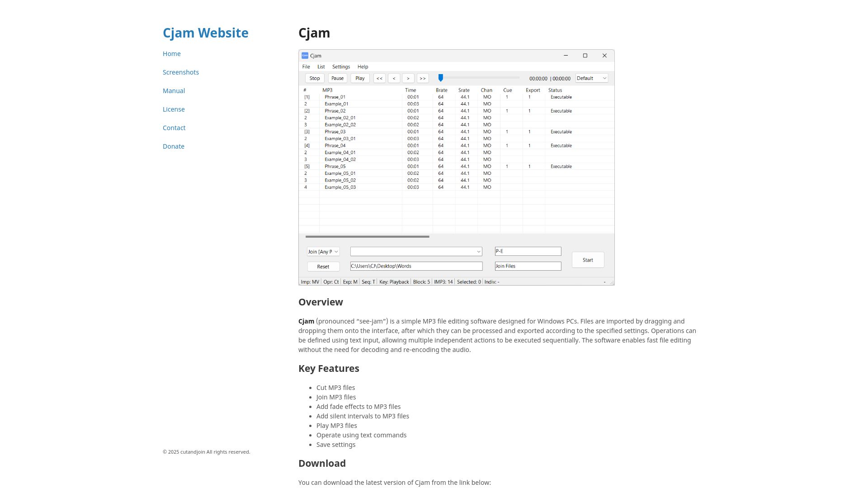Open the Manual link
This screenshot has width=868, height=488.
pos(174,91)
